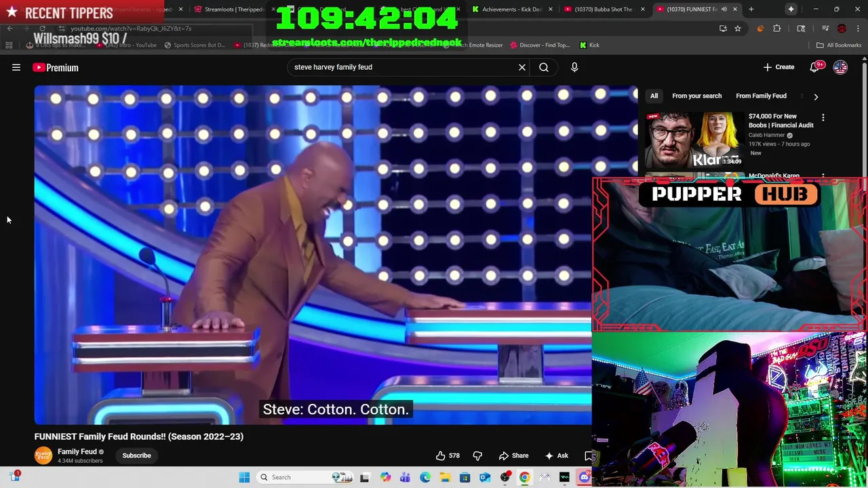Open the YouTube hamburger guide menu

(16, 67)
